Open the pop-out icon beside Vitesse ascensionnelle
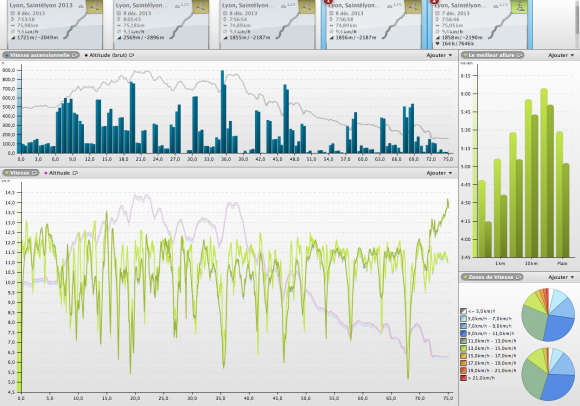580x406 pixels. [x=74, y=55]
